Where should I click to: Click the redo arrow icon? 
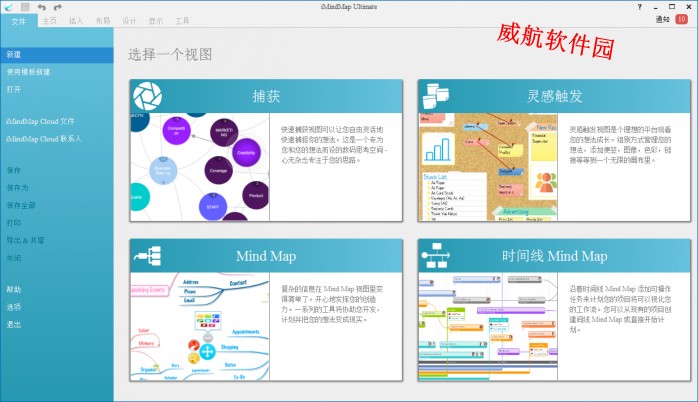point(57,7)
